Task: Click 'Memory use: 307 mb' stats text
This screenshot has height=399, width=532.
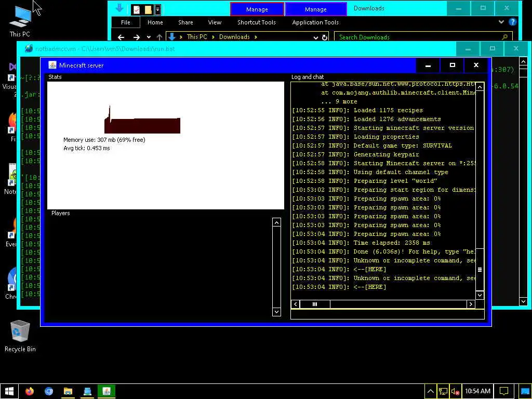Action: 104,140
